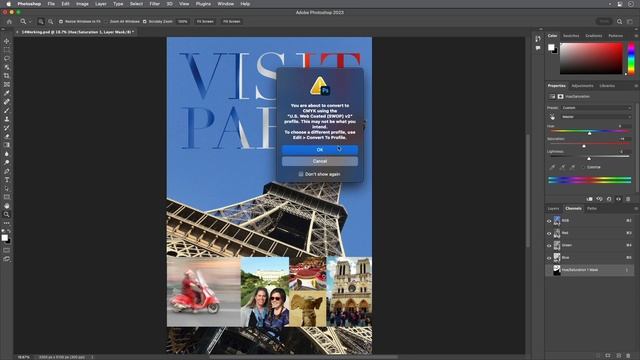The image size is (640, 360).
Task: Open the Color panel flyout menu
Action: 636,36
